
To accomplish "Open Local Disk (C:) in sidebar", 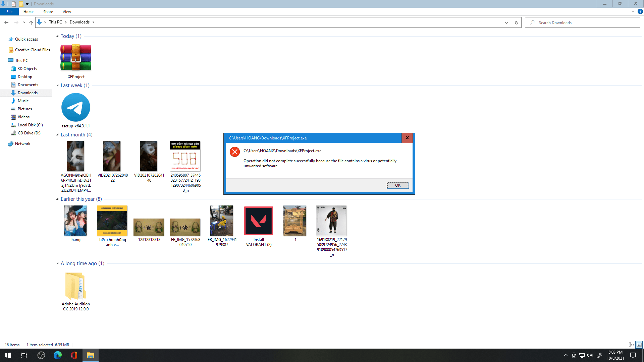I will tap(30, 125).
